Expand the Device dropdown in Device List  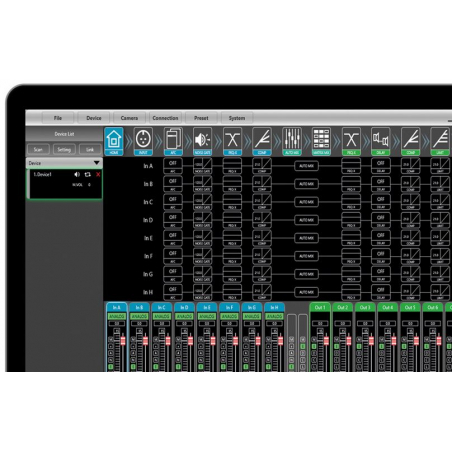97,163
